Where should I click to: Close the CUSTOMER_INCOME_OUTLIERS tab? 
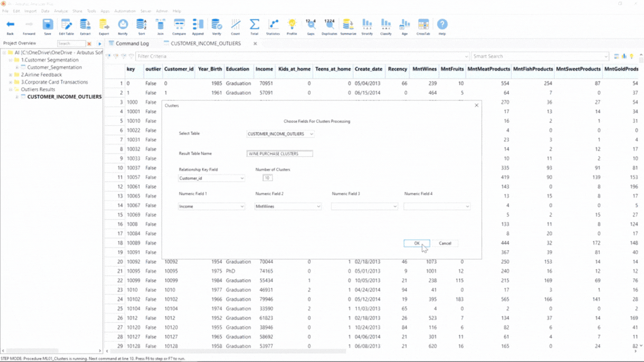point(255,44)
